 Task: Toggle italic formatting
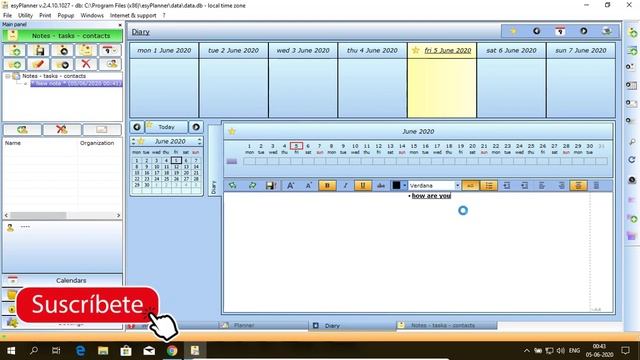pos(345,186)
